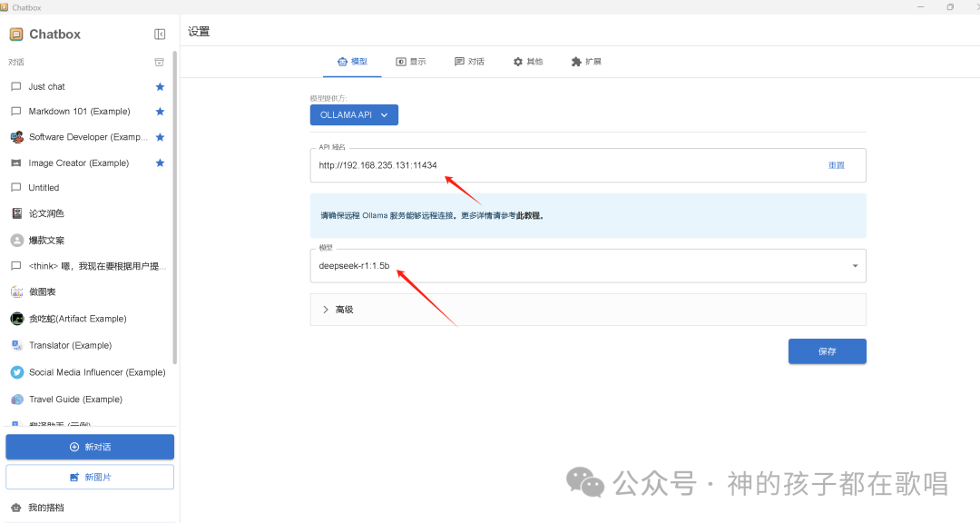980x523 pixels.
Task: Collapse the sidebar using the panel icon
Action: click(x=160, y=35)
